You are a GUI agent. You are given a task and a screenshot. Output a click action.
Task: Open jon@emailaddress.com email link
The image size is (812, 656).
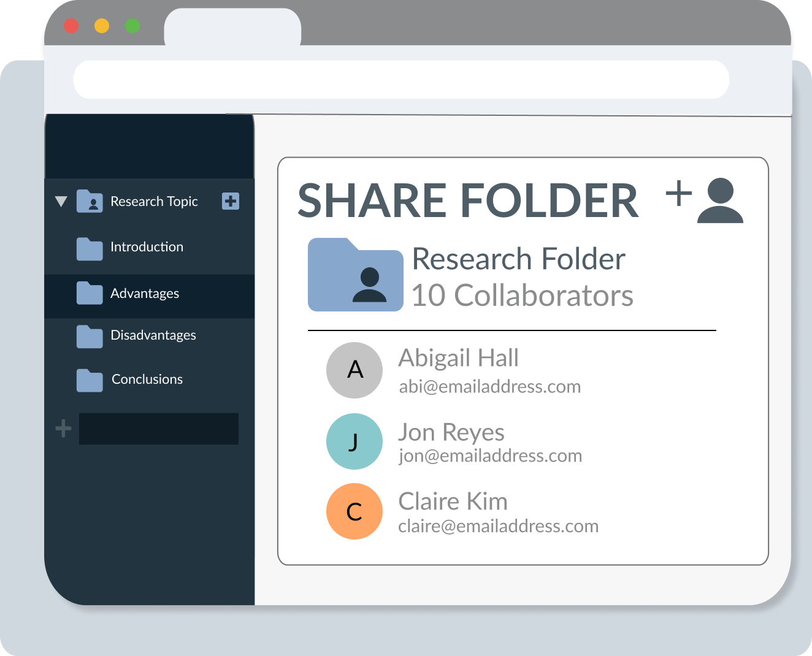coord(490,455)
